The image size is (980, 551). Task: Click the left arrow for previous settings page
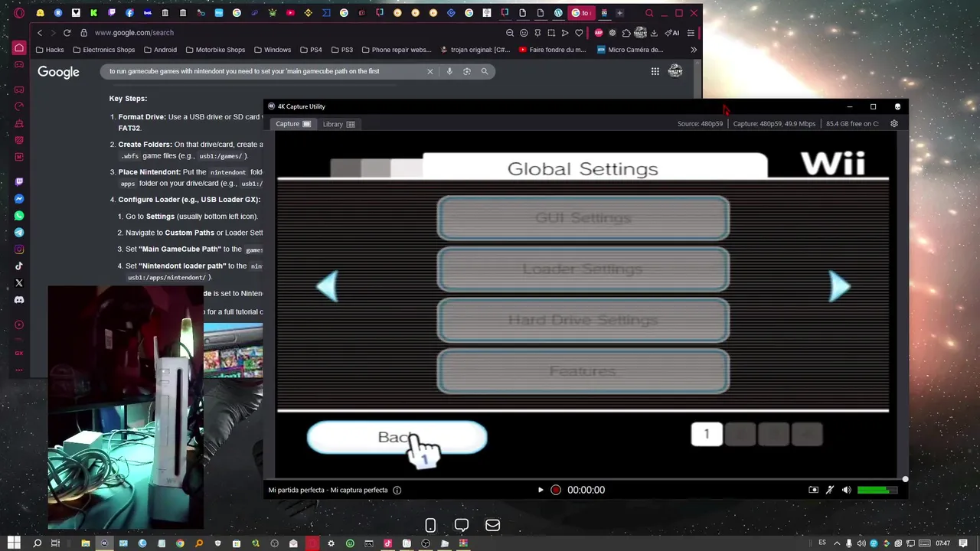pyautogui.click(x=327, y=286)
